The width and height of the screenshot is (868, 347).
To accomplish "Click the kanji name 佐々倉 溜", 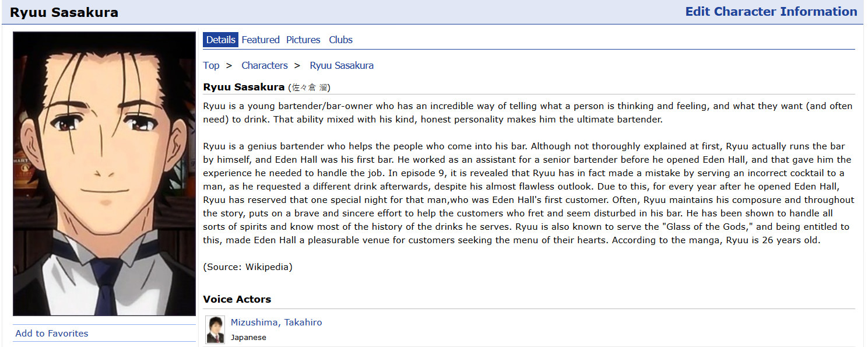I will point(311,88).
